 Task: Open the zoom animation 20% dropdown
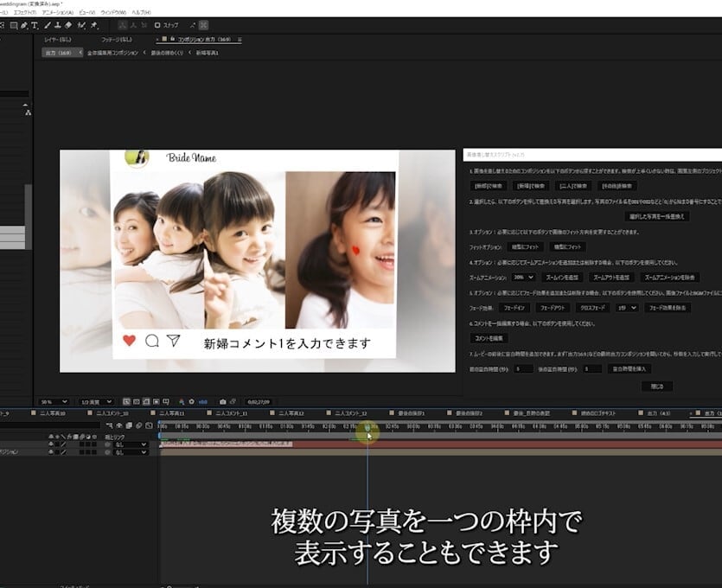pos(522,278)
